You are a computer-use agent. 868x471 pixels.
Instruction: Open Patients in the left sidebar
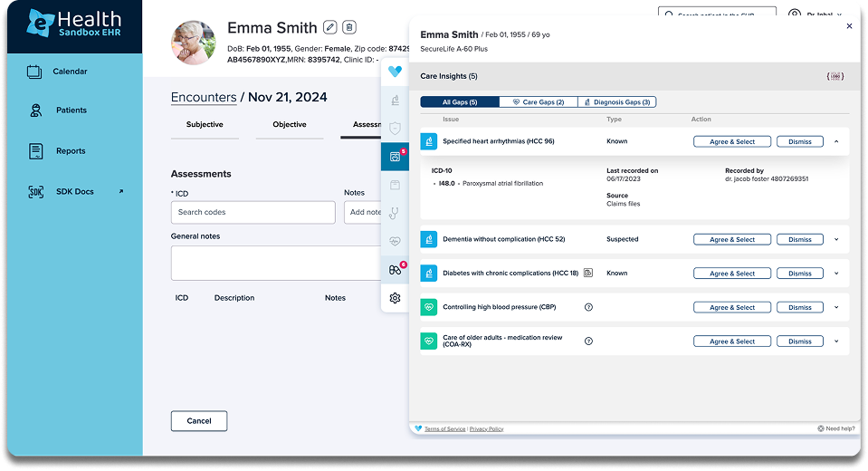point(72,111)
